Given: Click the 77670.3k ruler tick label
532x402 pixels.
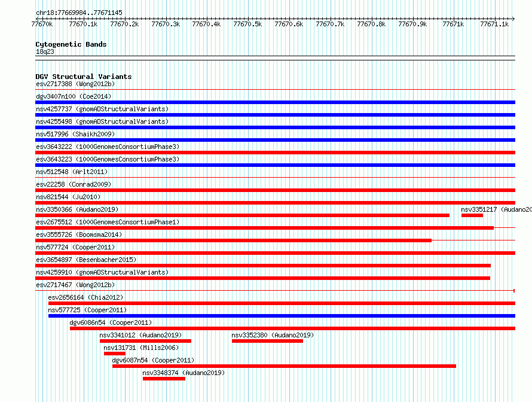Looking at the screenshot, I should (166, 24).
